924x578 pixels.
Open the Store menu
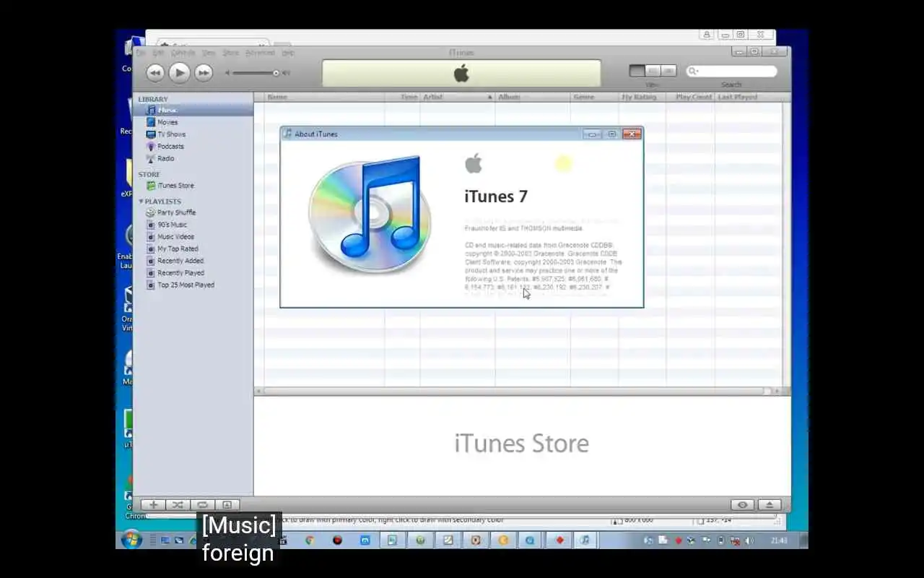point(230,53)
